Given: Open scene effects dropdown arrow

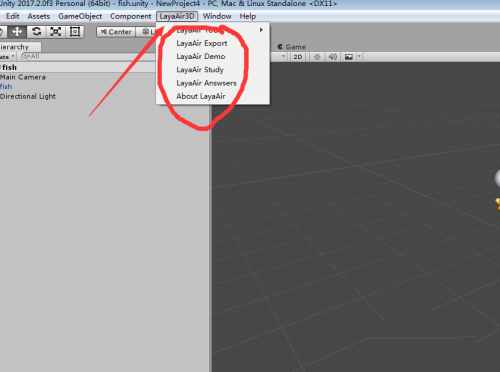Looking at the screenshot, I should coord(359,57).
